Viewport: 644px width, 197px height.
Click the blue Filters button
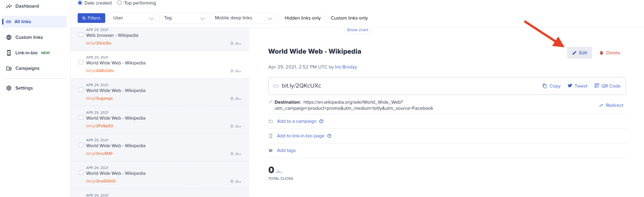tap(91, 18)
